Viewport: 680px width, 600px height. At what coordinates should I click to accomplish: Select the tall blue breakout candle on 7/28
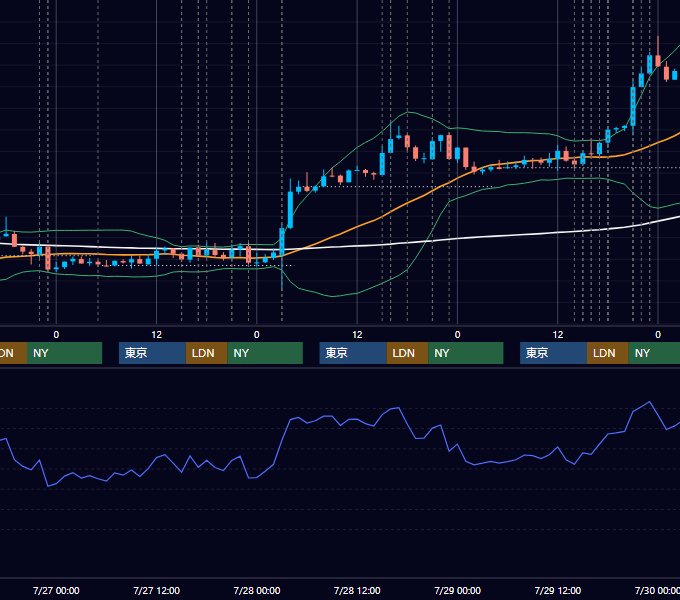[x=290, y=209]
